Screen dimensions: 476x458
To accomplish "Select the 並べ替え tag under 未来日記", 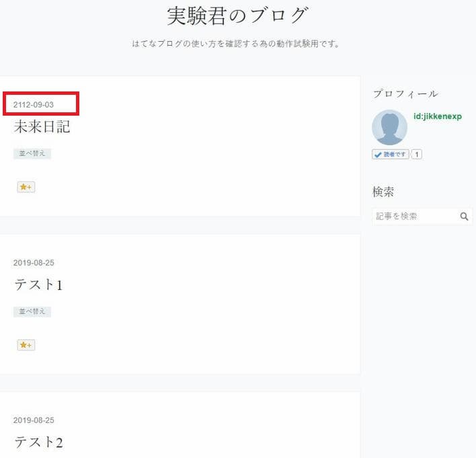I will click(x=32, y=153).
